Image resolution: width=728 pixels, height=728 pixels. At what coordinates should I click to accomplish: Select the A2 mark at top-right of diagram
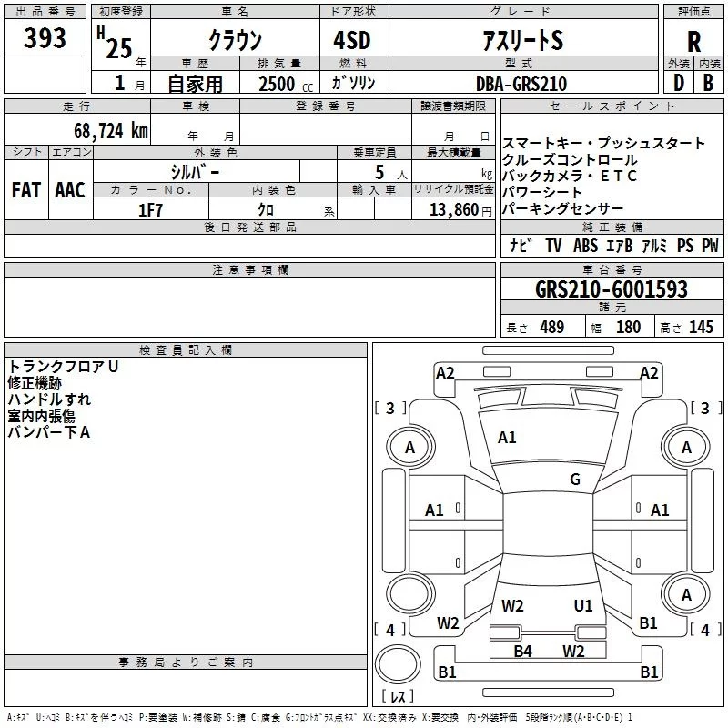[x=649, y=373]
